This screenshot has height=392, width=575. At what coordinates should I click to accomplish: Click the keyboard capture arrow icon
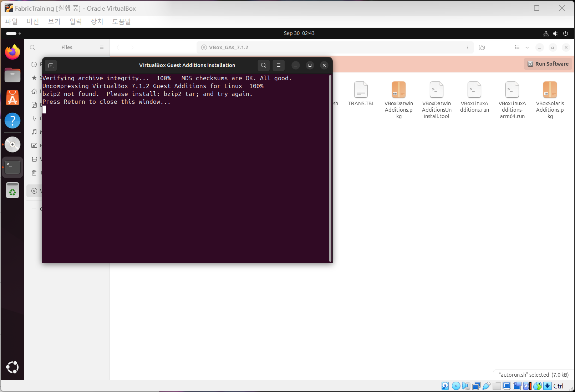(x=548, y=386)
